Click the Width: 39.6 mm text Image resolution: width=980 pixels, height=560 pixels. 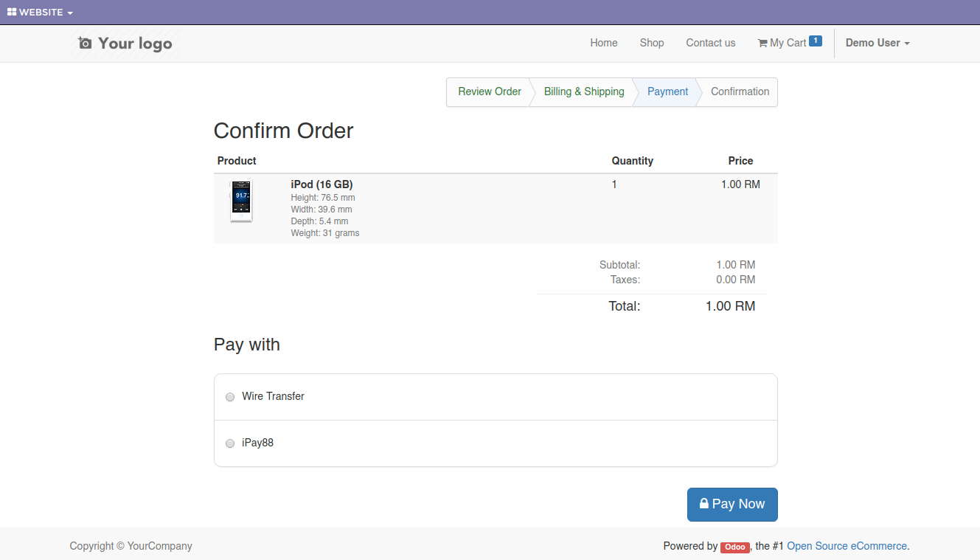(322, 210)
